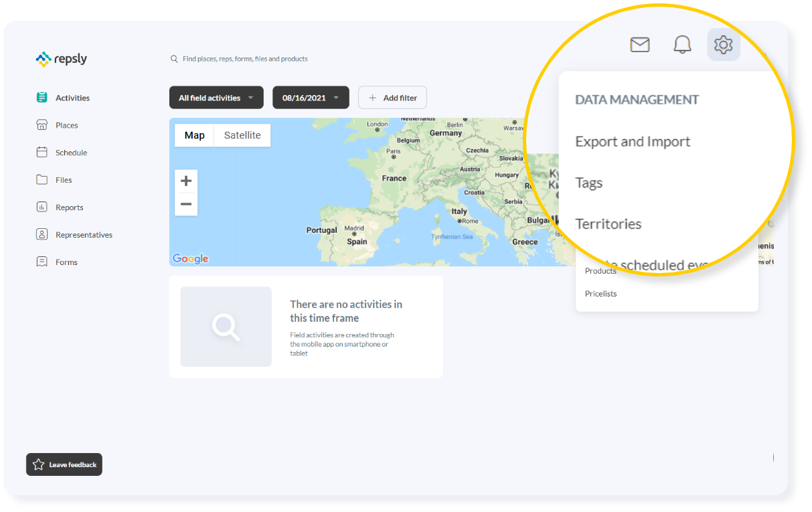Open Places in the sidebar

pyautogui.click(x=67, y=125)
